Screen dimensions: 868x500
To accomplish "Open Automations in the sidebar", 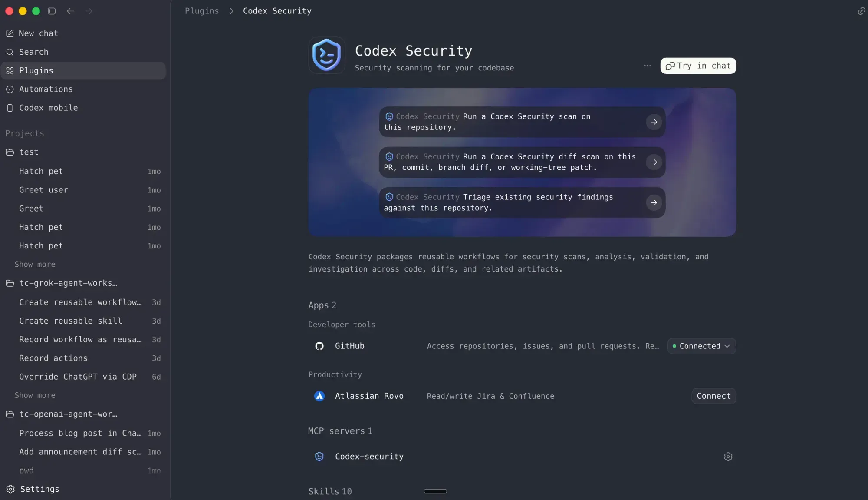I will tap(83, 89).
